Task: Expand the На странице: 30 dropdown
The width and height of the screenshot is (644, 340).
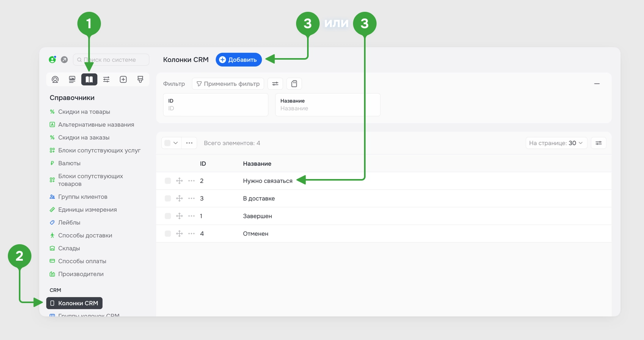Action: tap(556, 143)
